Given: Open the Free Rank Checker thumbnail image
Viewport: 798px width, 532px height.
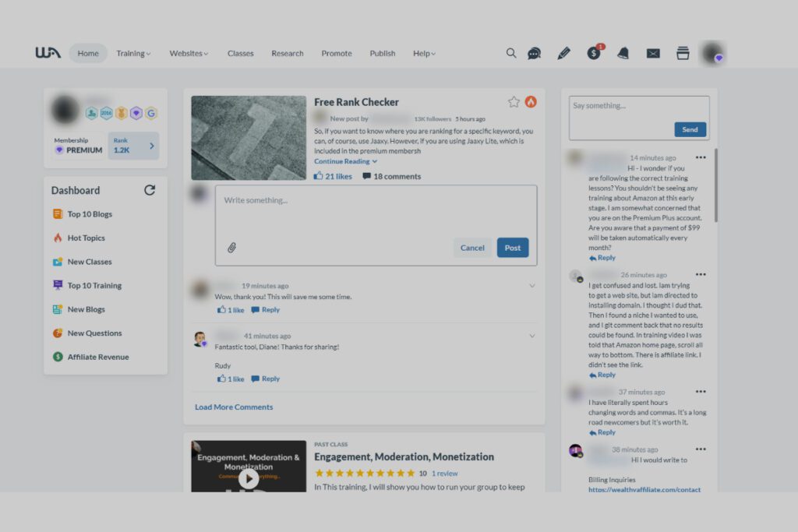Looking at the screenshot, I should [249, 138].
